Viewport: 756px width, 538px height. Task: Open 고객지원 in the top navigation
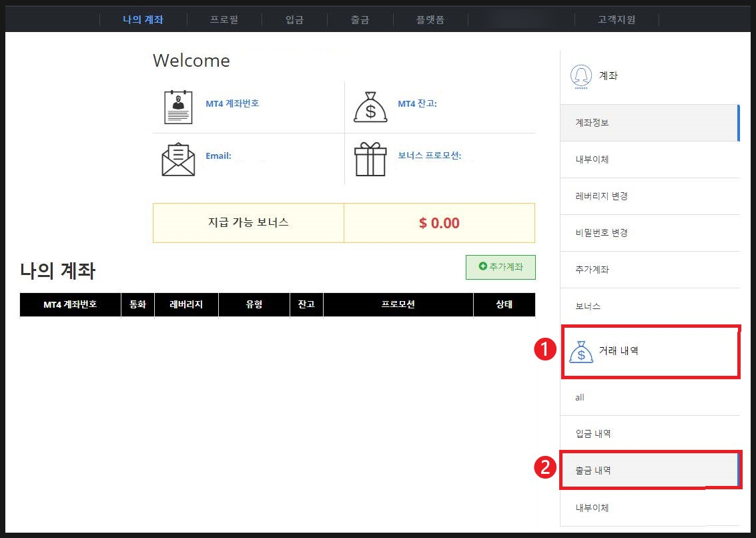[617, 20]
